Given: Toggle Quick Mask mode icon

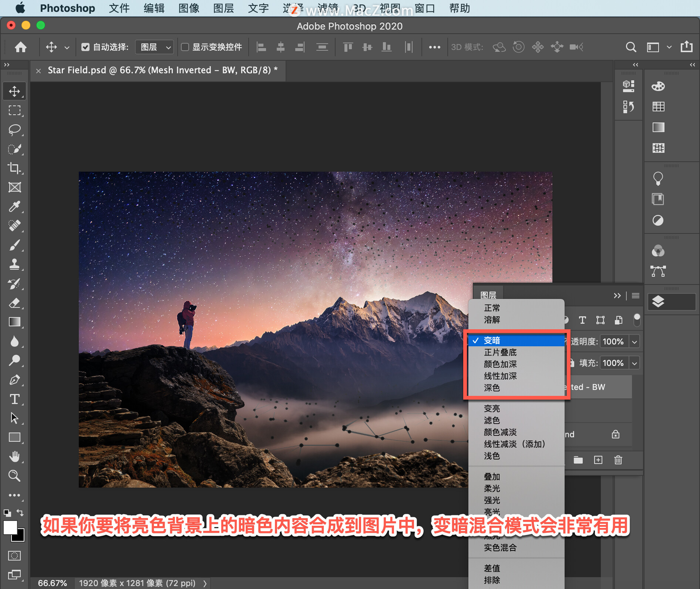Looking at the screenshot, I should click(14, 556).
